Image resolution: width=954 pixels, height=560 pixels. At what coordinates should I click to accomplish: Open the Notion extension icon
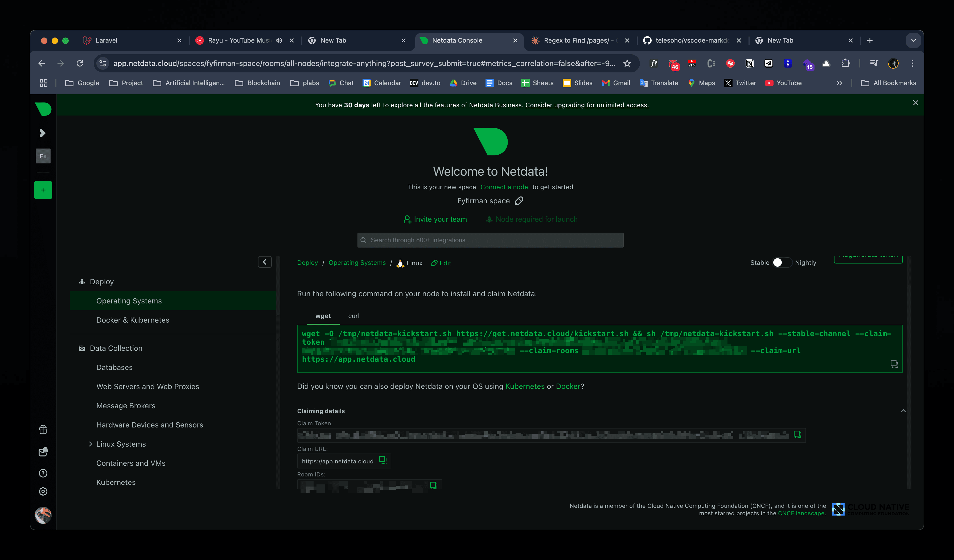tap(750, 63)
